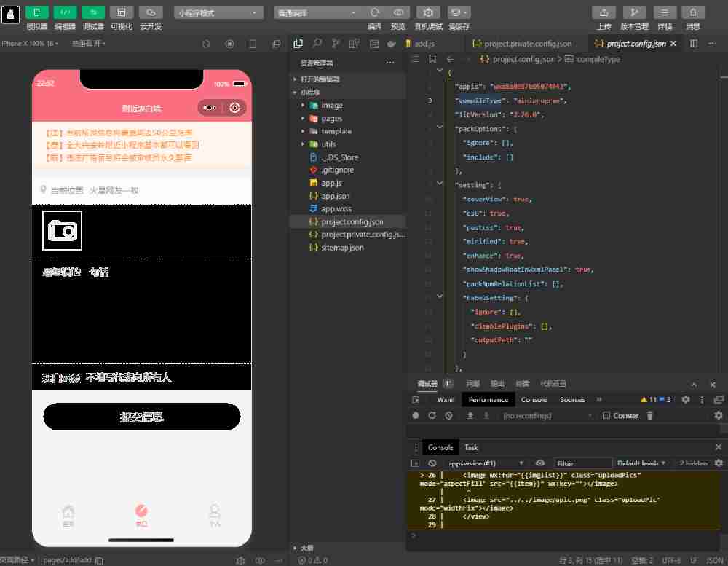
Task: Click the Upload icon in toolbar
Action: 604,12
